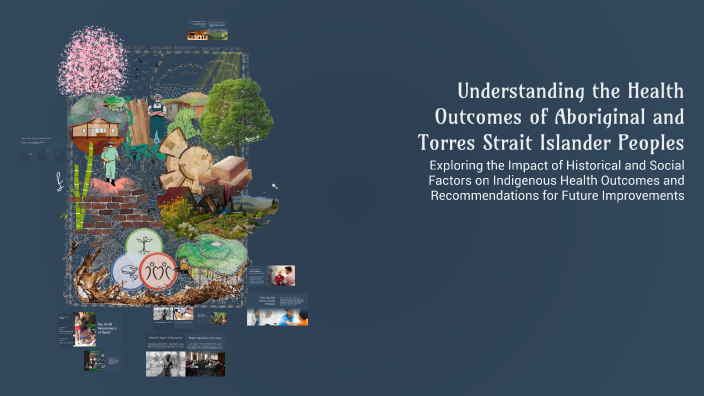Click the wooden house inside the circle
Viewport: 704px width, 396px height.
[x=96, y=129]
